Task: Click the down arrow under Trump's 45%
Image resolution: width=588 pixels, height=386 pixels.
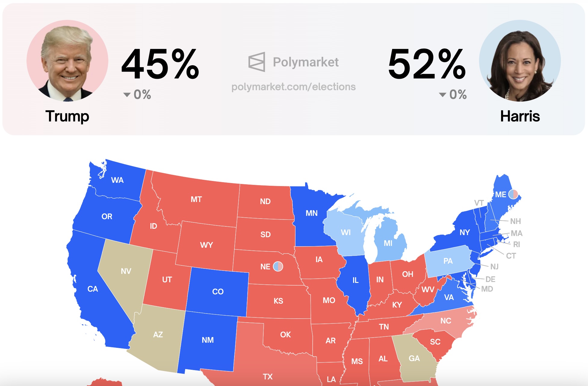Action: [x=127, y=95]
